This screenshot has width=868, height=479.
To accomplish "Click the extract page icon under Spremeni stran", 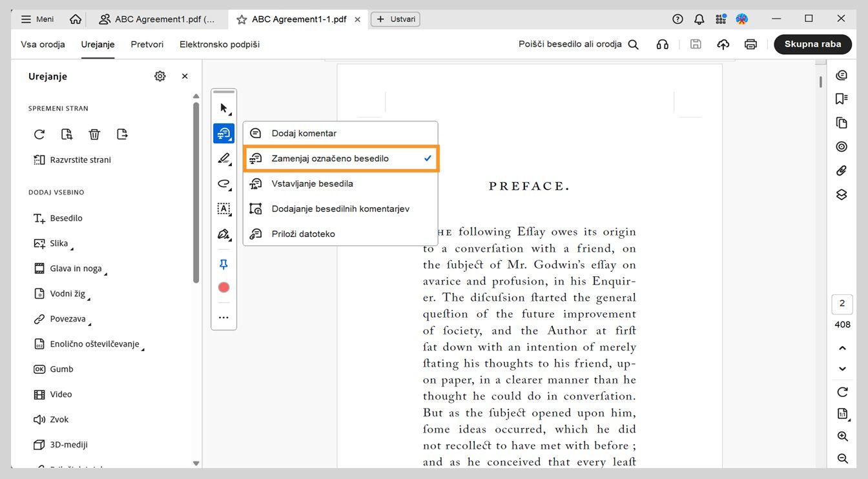I will click(x=67, y=134).
